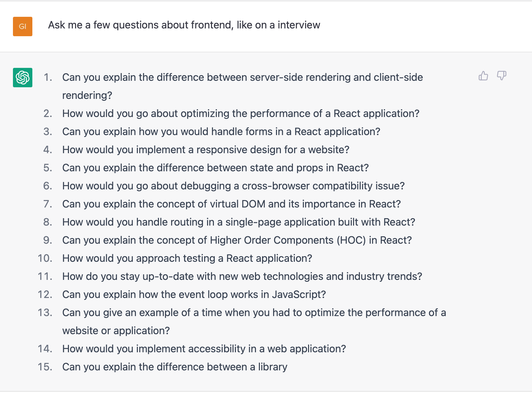
Task: Select the question about industry trends
Action: [242, 277]
